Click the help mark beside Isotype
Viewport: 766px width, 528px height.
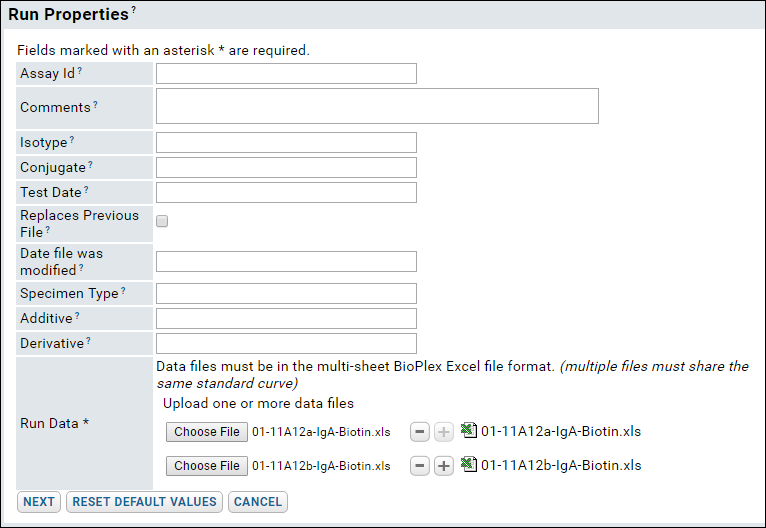[x=72, y=139]
